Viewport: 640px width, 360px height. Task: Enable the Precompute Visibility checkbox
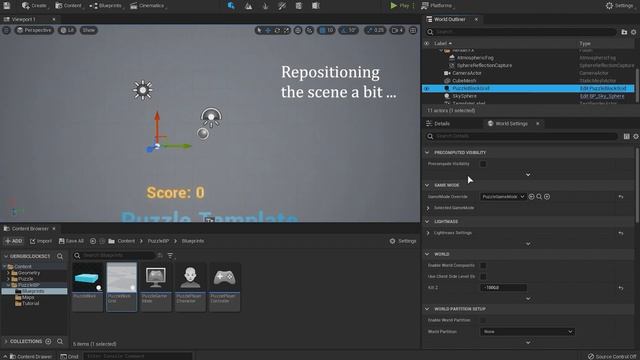pyautogui.click(x=483, y=164)
